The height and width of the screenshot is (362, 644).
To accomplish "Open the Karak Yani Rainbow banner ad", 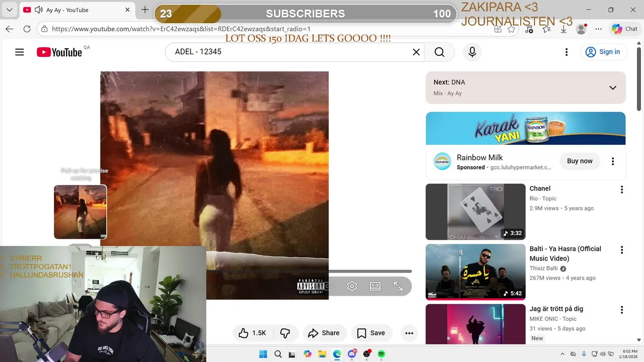I will coord(525,128).
